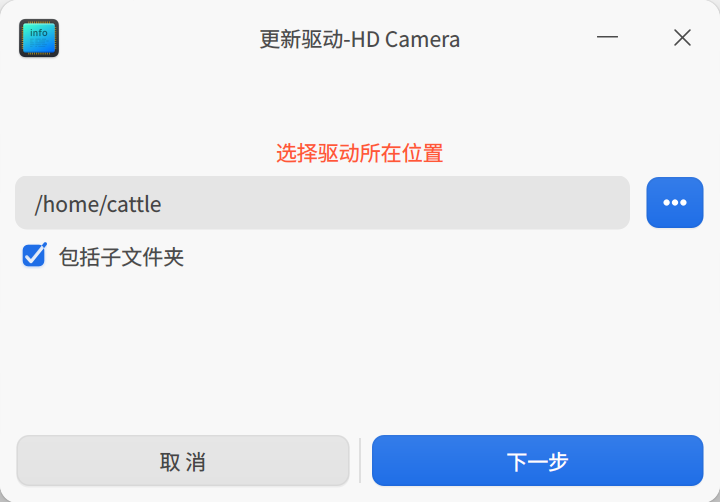
Task: Click the blue checkmark box beside 包括子文件夹
Action: coord(34,256)
